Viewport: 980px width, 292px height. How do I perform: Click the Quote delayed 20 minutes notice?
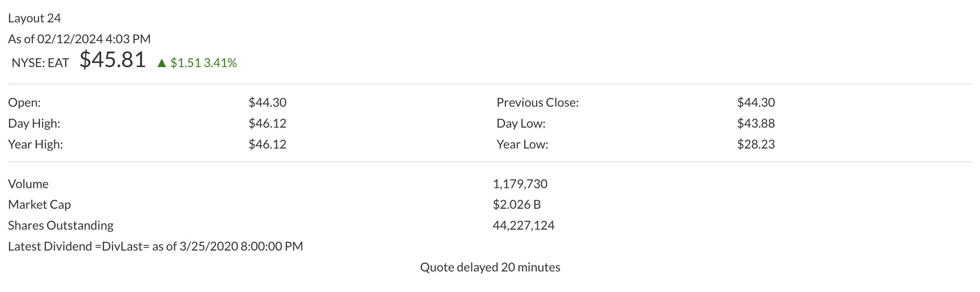490,267
